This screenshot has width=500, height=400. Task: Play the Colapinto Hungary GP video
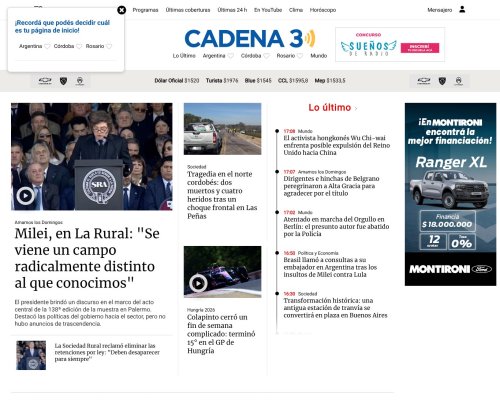[198, 283]
